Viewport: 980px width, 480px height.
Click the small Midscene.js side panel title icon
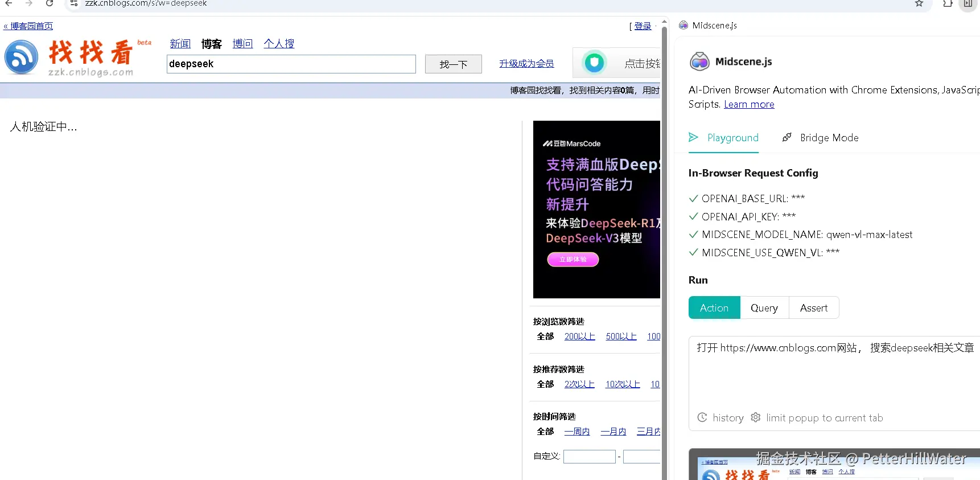pos(683,25)
